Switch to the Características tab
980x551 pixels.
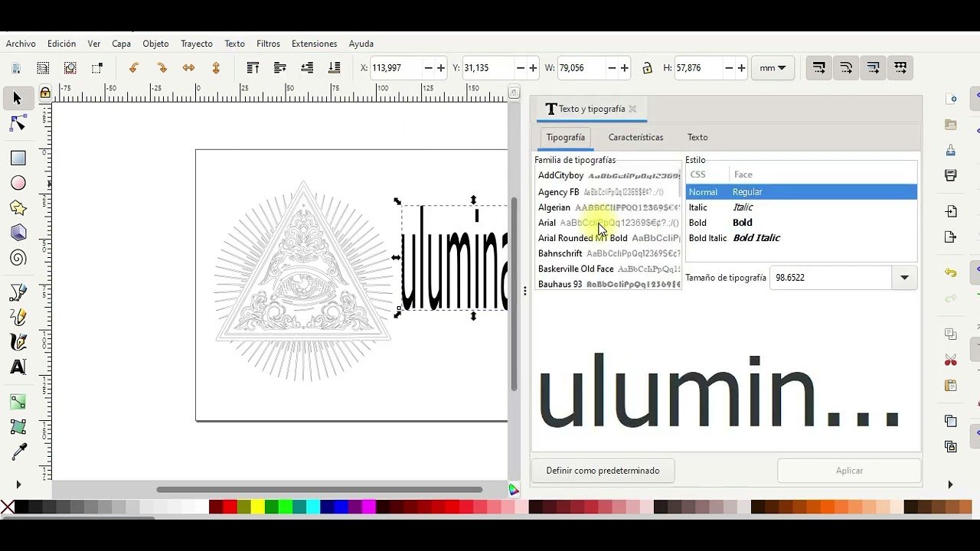(635, 137)
